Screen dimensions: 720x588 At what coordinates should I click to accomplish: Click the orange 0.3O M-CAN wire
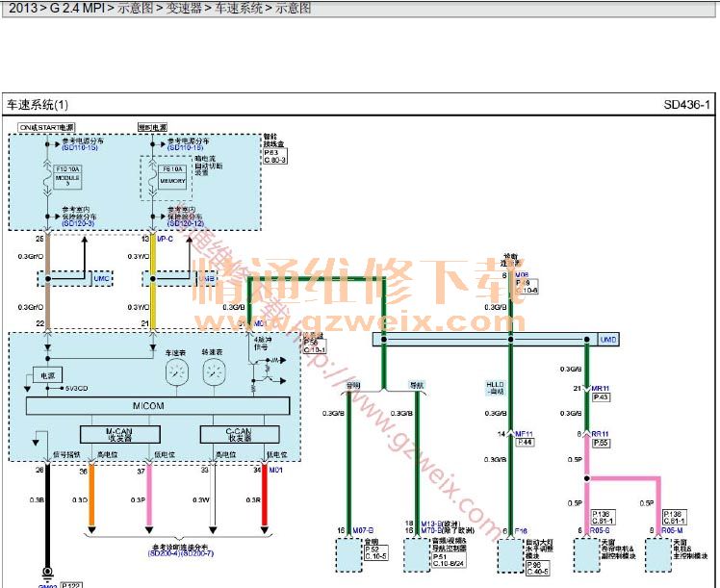91,496
